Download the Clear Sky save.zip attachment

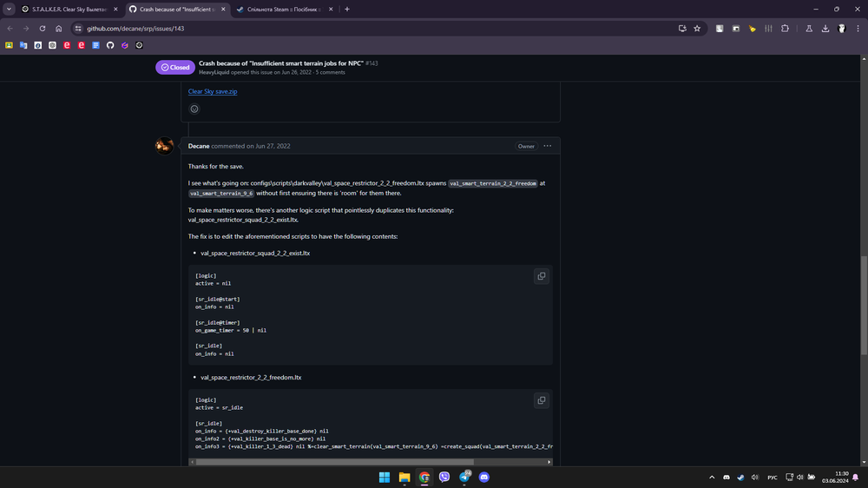click(x=213, y=91)
